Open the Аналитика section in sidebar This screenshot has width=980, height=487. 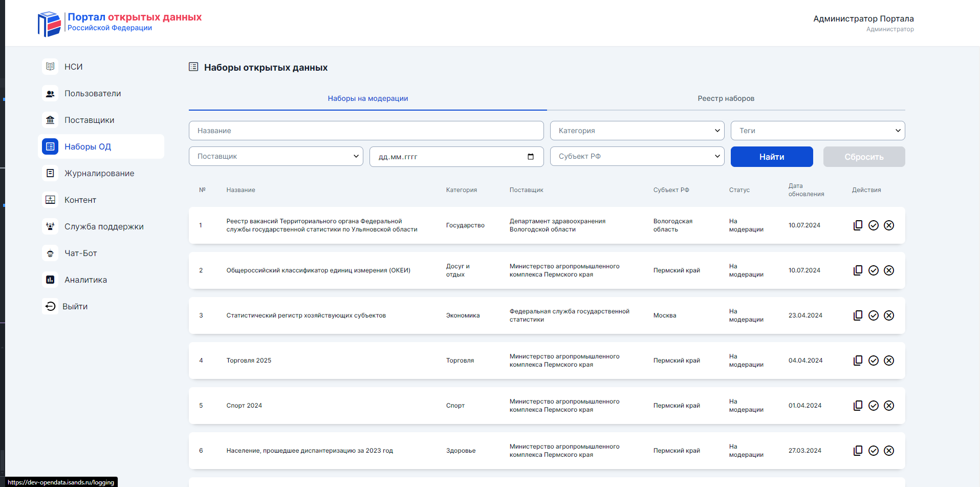pyautogui.click(x=85, y=280)
